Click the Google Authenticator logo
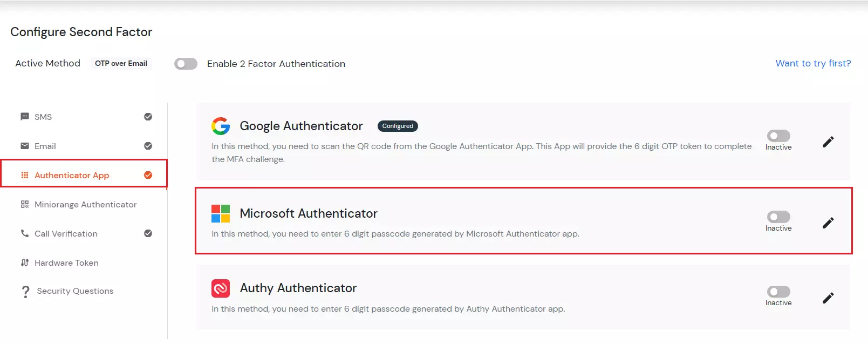Screen dimensions: 868x343 click(x=220, y=126)
